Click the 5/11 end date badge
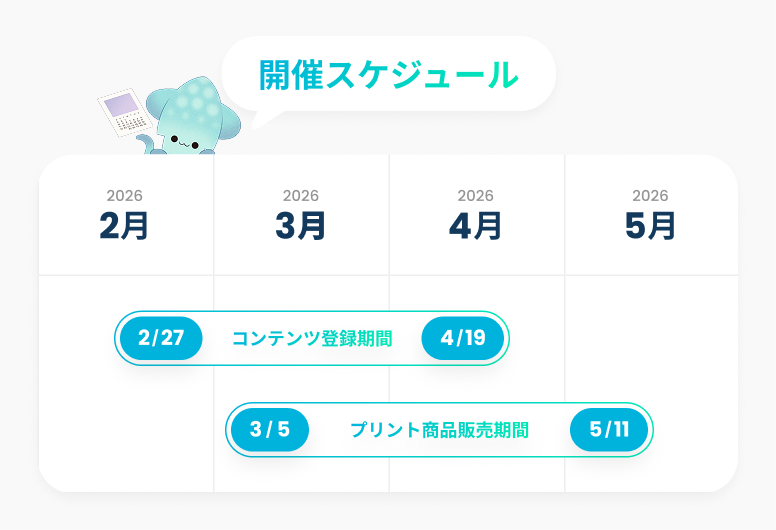Image resolution: width=776 pixels, height=530 pixels. 609,430
